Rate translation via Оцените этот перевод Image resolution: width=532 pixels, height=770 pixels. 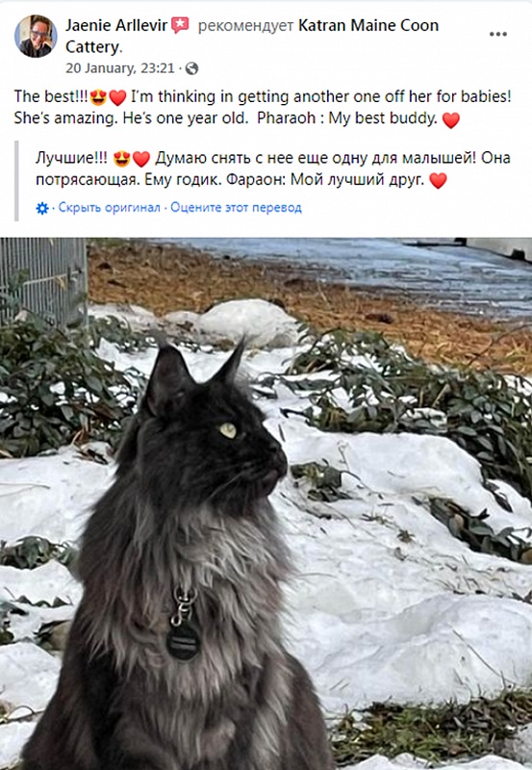click(x=236, y=208)
